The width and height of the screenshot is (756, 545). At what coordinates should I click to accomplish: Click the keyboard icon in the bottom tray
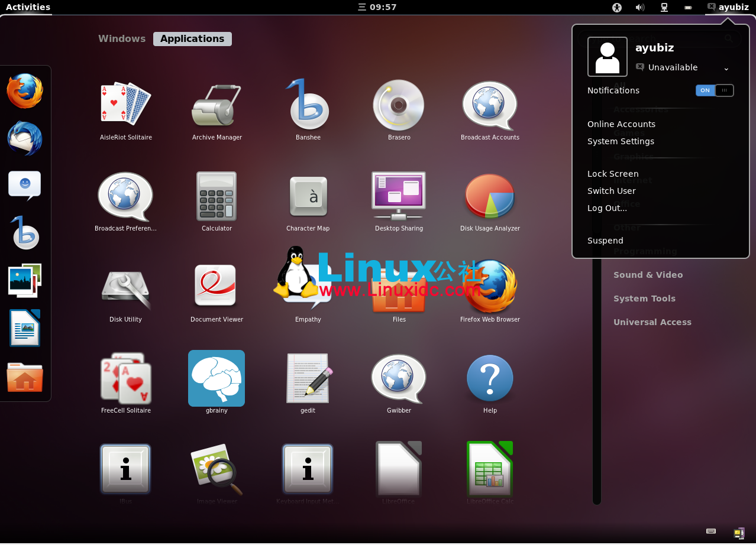710,531
